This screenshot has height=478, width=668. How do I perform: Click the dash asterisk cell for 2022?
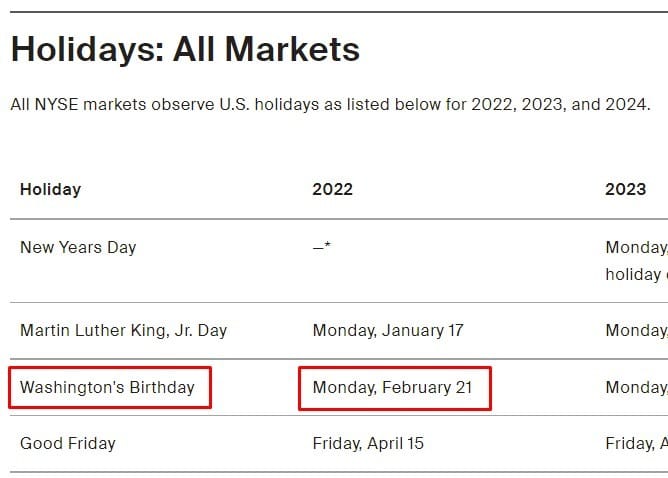point(322,247)
